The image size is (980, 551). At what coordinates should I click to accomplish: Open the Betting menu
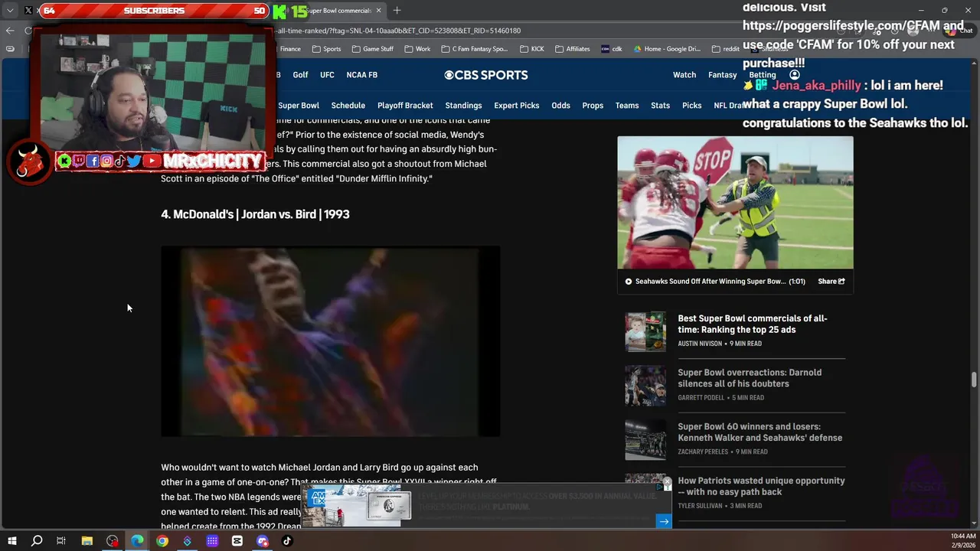(x=763, y=75)
